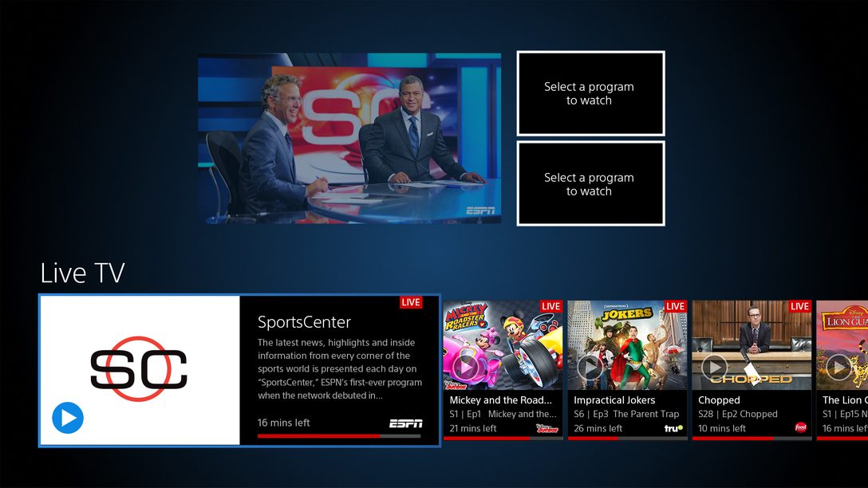Image resolution: width=868 pixels, height=488 pixels.
Task: Click the ESPN logo in SportsCenter card
Action: click(405, 423)
